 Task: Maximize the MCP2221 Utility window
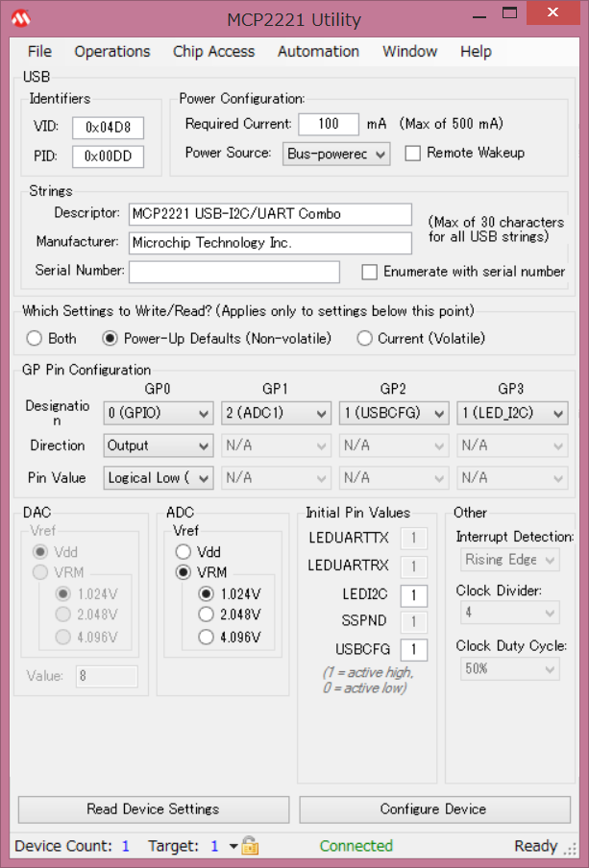[510, 13]
